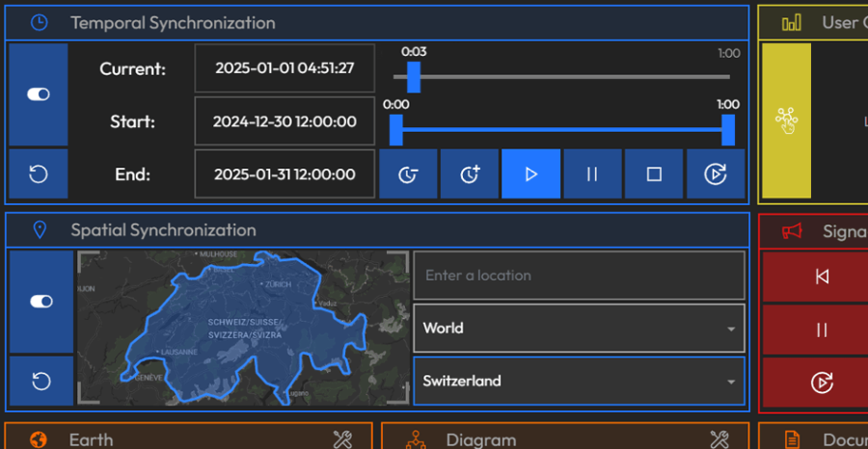Click the hierarchy icon in Diagram panel header

point(416,440)
